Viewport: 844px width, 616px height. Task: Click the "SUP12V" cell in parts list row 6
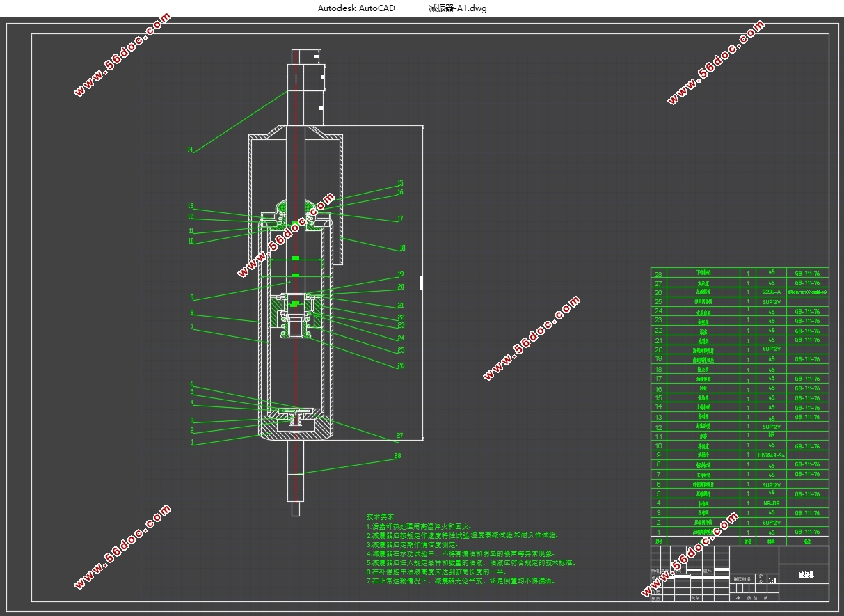coord(771,484)
